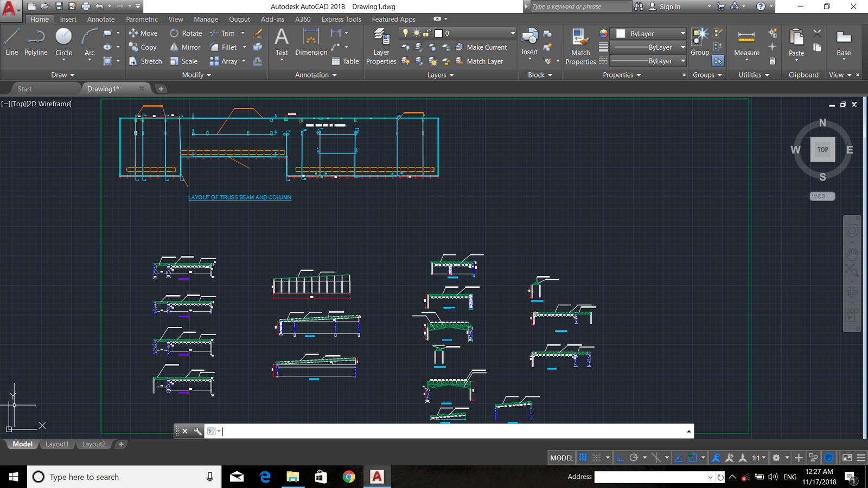Click the Make Current button
The width and height of the screenshot is (868, 488).
(x=482, y=47)
